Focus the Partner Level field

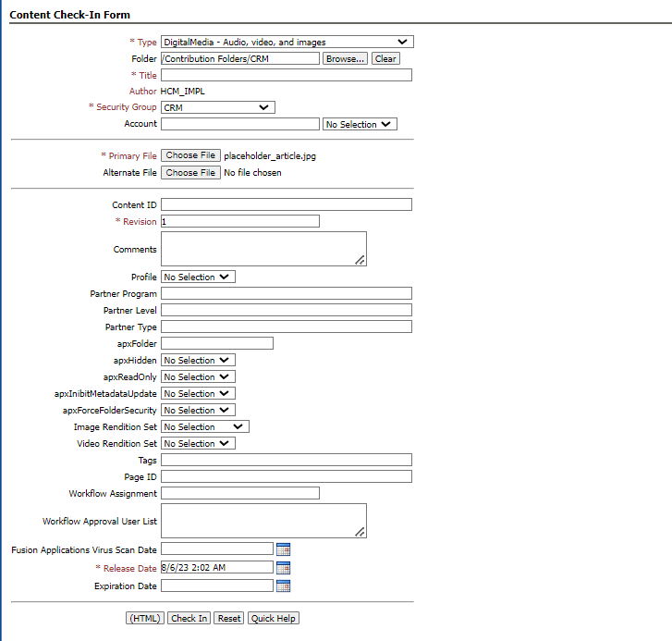pyautogui.click(x=287, y=310)
